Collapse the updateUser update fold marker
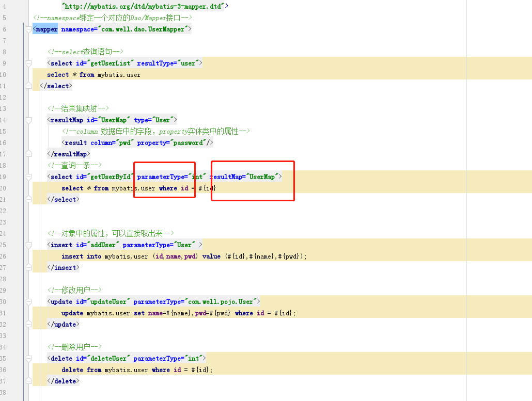This screenshot has width=532, height=401. point(29,302)
